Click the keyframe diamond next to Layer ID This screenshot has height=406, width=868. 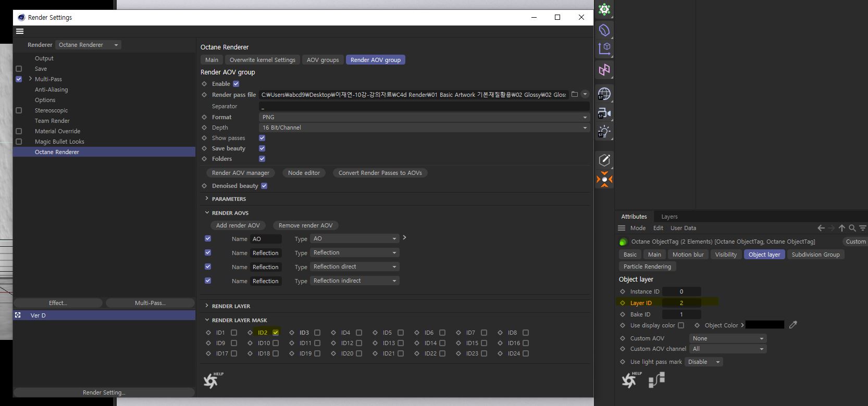623,303
